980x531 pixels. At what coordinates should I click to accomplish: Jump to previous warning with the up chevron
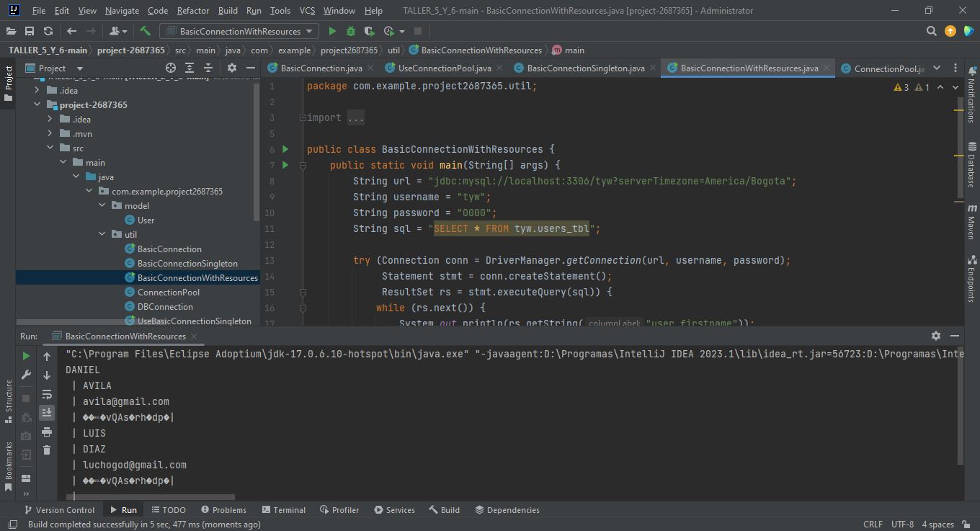[940, 86]
